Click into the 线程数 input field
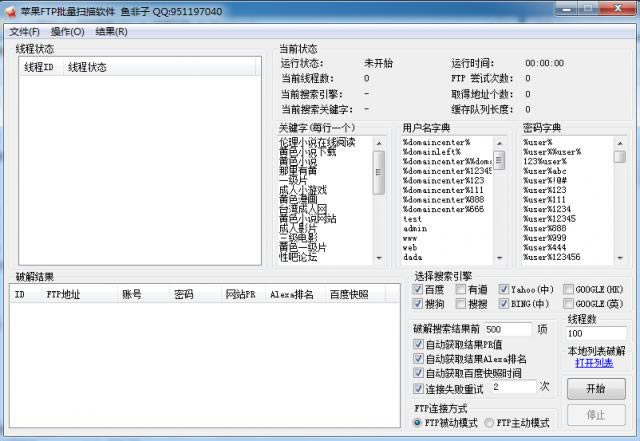 pos(595,333)
